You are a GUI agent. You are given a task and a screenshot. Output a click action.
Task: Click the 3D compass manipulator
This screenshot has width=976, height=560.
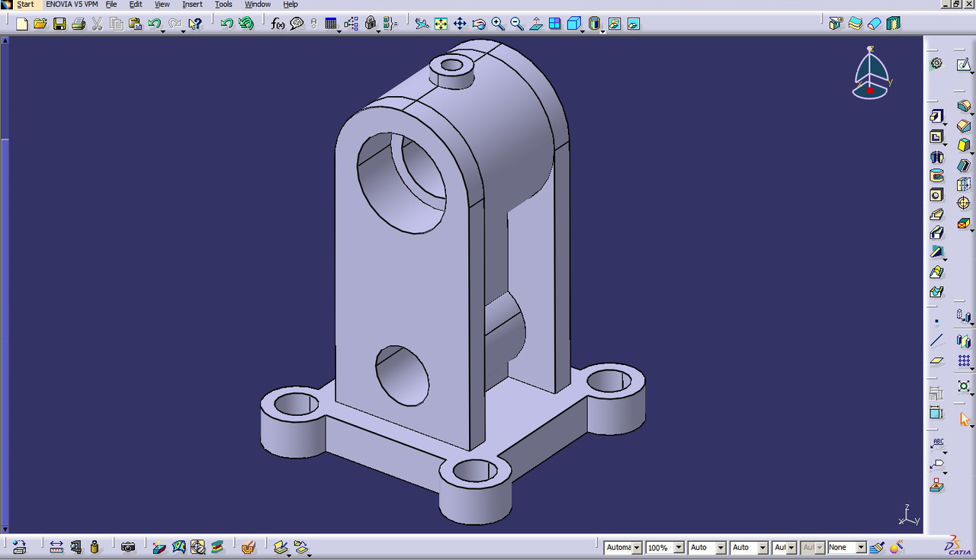(x=871, y=74)
